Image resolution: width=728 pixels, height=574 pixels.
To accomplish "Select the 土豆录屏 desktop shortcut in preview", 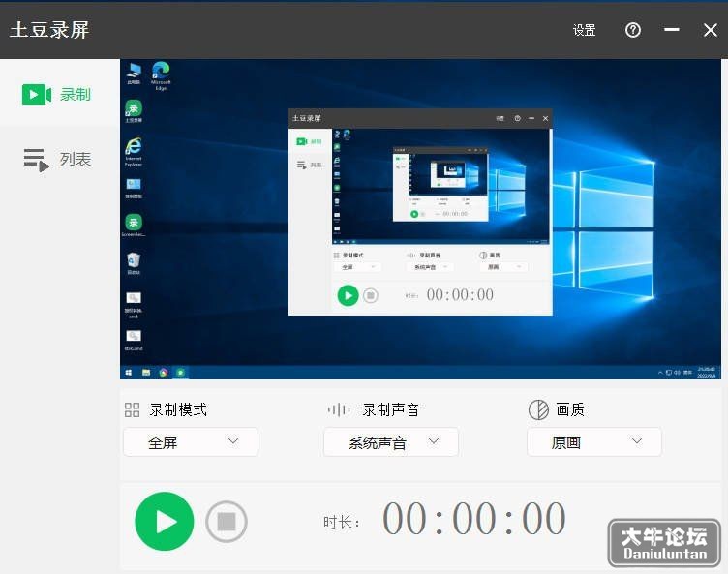I will (x=134, y=111).
